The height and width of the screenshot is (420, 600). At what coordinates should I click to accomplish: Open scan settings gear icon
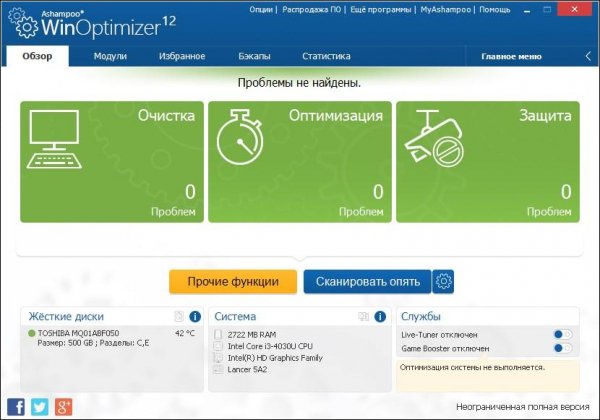tap(443, 282)
